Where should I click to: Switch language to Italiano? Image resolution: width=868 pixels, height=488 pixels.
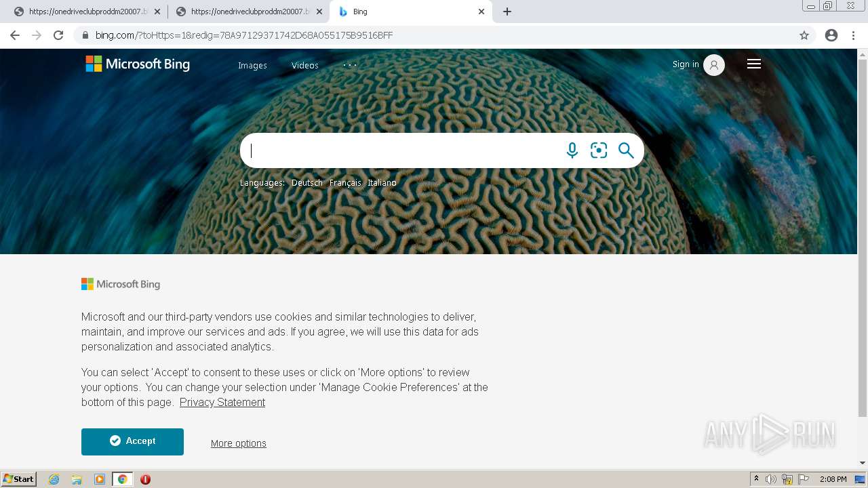(382, 183)
